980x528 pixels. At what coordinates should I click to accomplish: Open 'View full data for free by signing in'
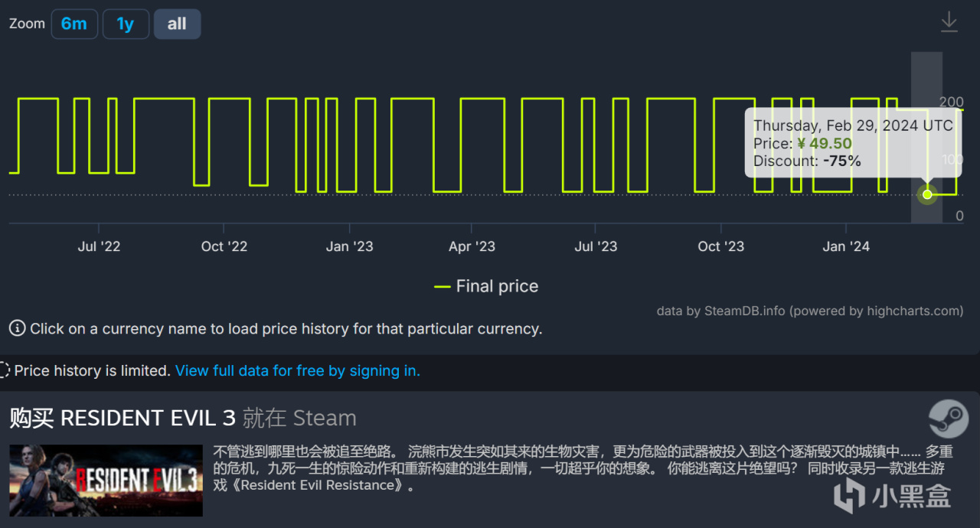pos(297,370)
